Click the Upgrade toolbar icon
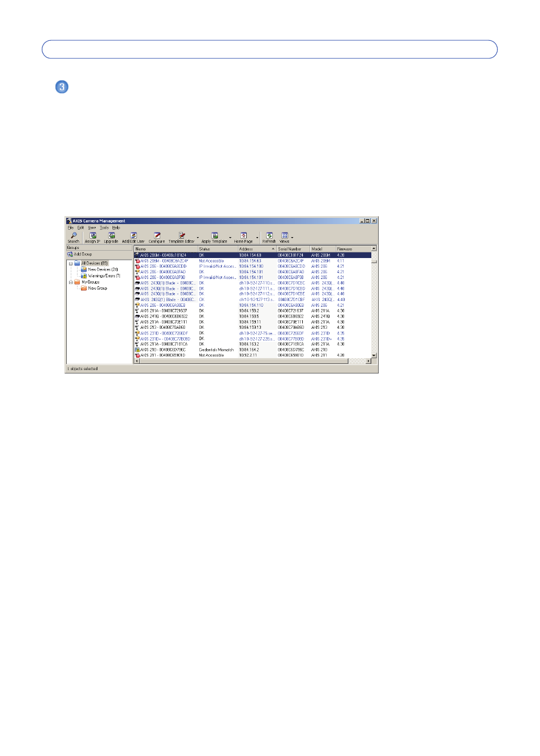The height and width of the screenshot is (756, 540). click(112, 235)
